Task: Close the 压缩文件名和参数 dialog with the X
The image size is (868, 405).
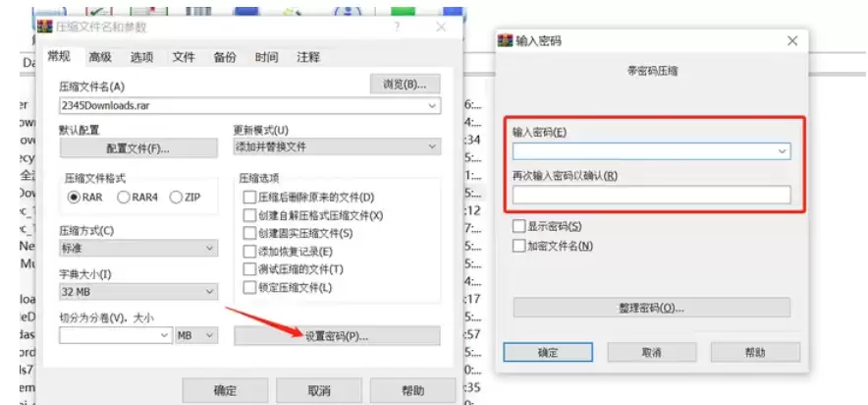Action: pyautogui.click(x=441, y=27)
